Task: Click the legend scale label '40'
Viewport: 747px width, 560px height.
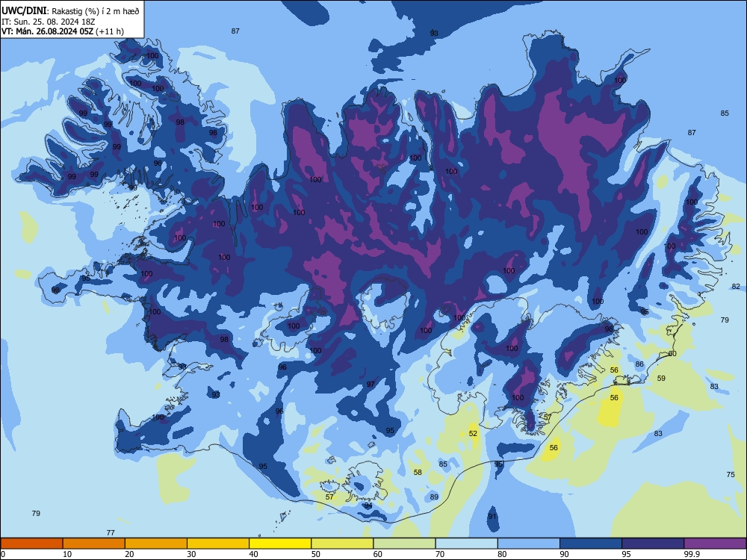Action: (x=253, y=554)
